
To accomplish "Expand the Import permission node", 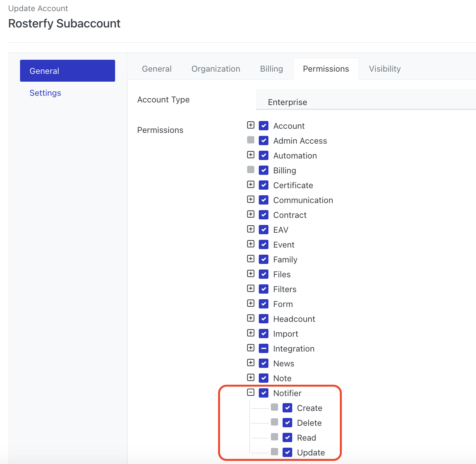I will tap(251, 333).
